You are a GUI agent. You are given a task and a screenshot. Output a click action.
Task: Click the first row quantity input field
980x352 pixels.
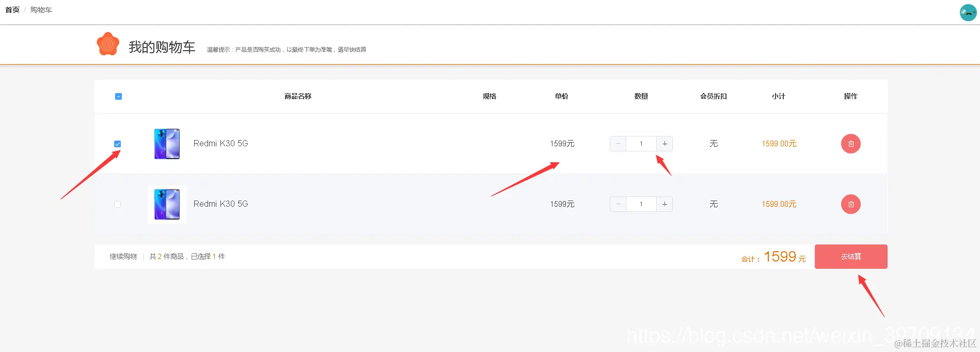click(x=641, y=144)
